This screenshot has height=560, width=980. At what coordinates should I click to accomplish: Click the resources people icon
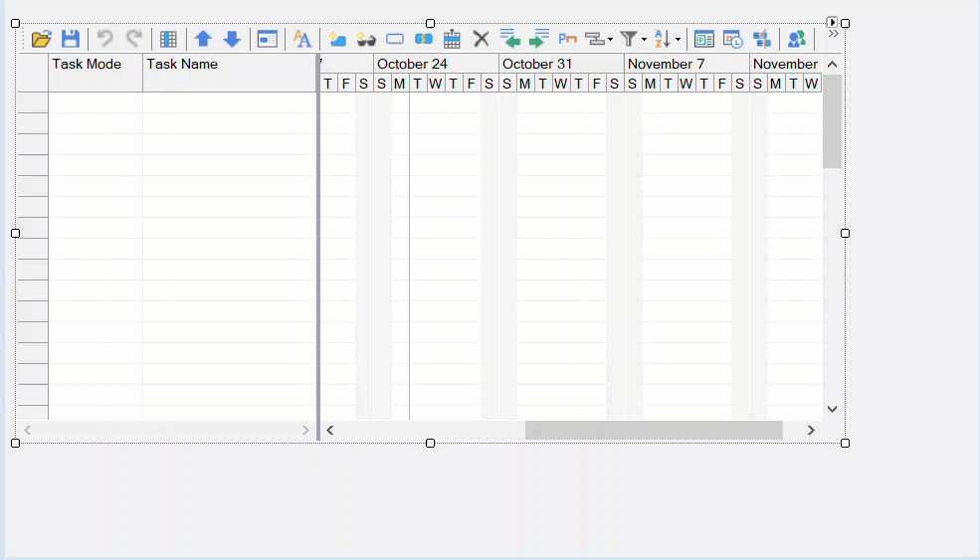tap(796, 39)
